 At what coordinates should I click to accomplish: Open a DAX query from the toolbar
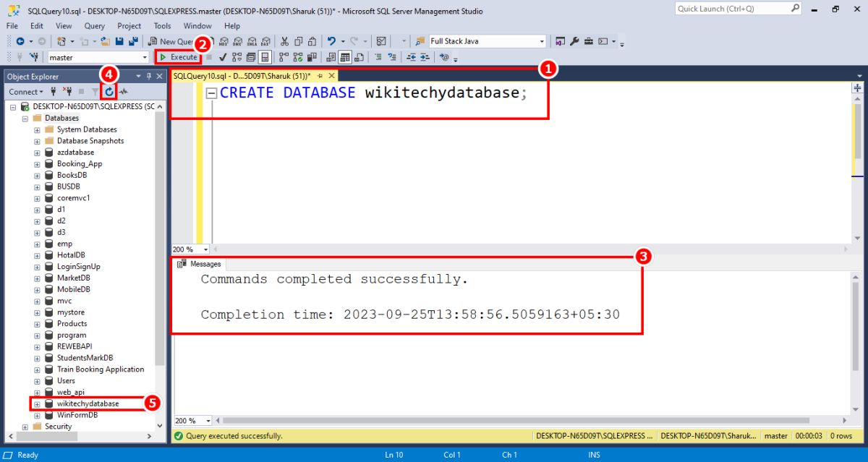point(265,41)
